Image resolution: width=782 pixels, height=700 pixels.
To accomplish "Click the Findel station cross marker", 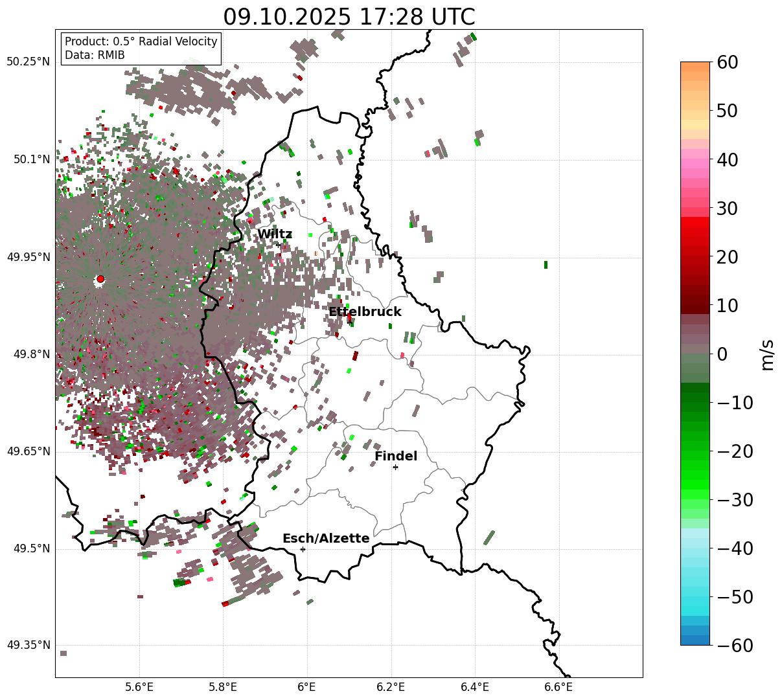I will (x=395, y=467).
